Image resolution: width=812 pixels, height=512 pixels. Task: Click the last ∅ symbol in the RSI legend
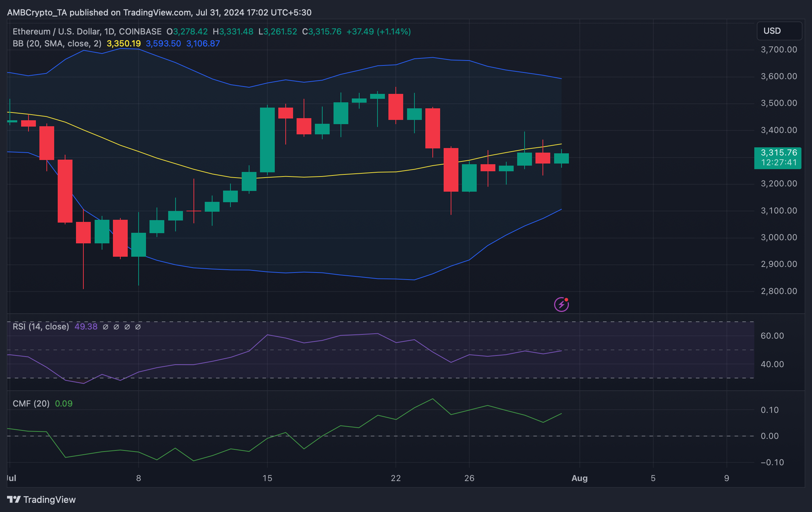tap(138, 327)
